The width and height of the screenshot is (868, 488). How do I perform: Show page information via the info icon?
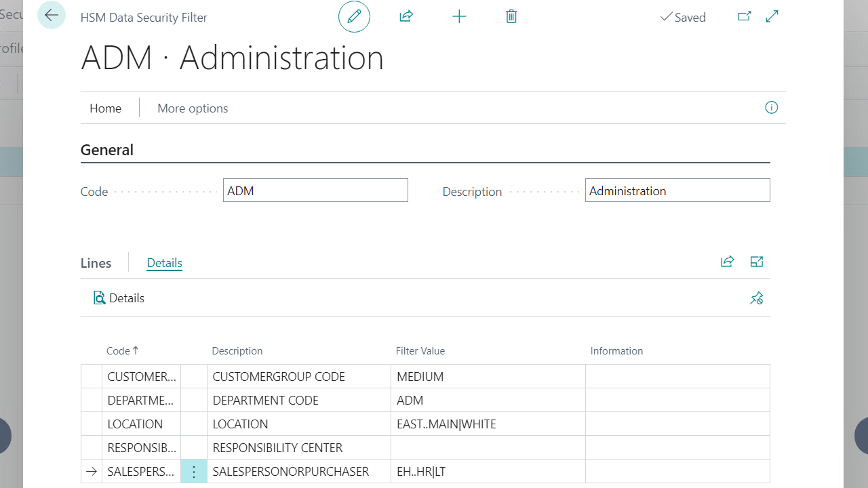coord(771,107)
